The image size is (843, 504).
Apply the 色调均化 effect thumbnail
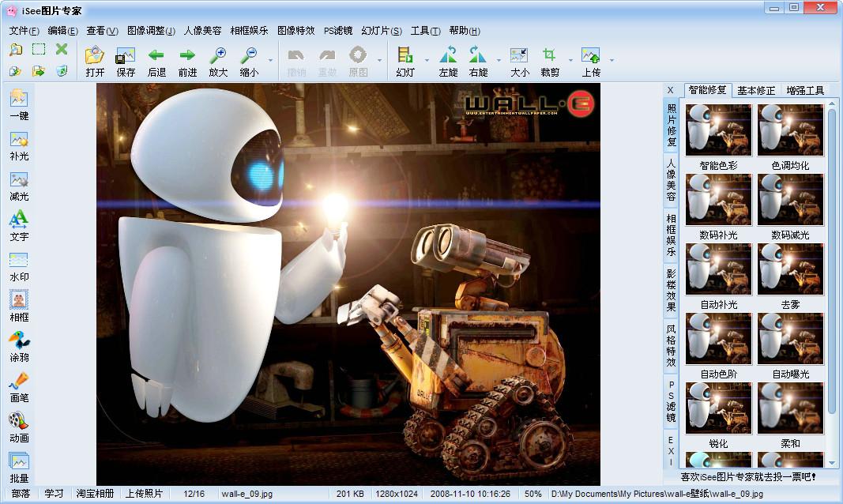(790, 130)
